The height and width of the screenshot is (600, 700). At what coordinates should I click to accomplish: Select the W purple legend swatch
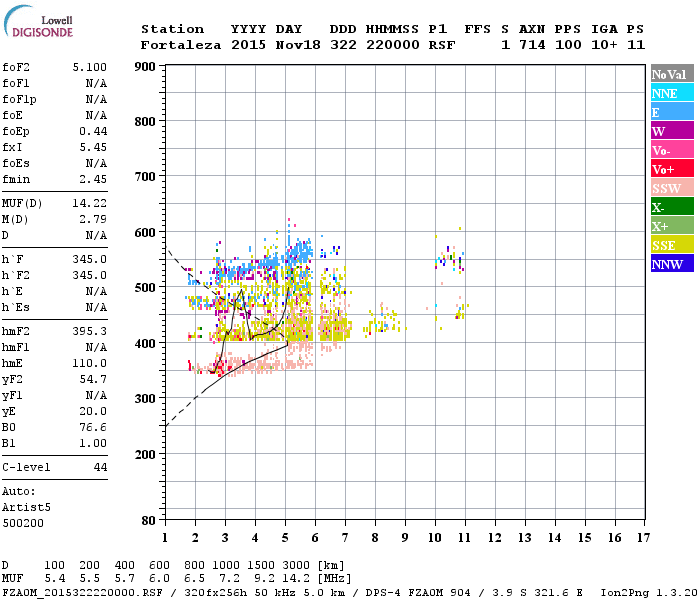[672, 130]
